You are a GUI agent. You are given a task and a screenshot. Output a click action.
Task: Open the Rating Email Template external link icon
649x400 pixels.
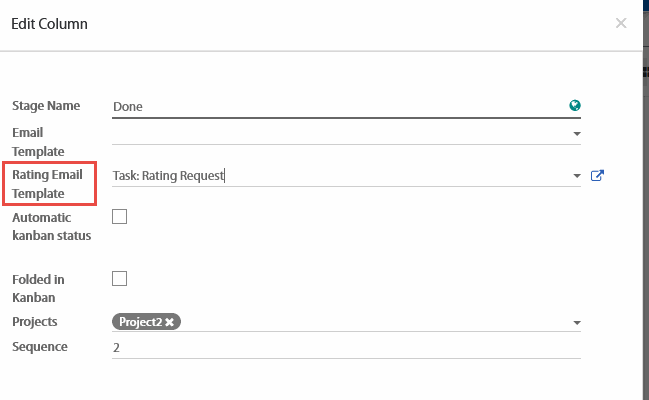click(x=598, y=176)
